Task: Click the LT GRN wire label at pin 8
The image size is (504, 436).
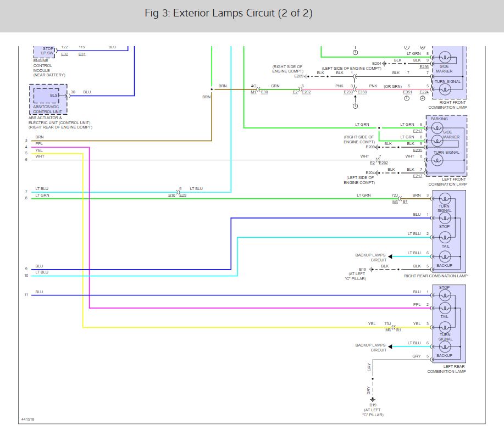Action: pyautogui.click(x=42, y=195)
